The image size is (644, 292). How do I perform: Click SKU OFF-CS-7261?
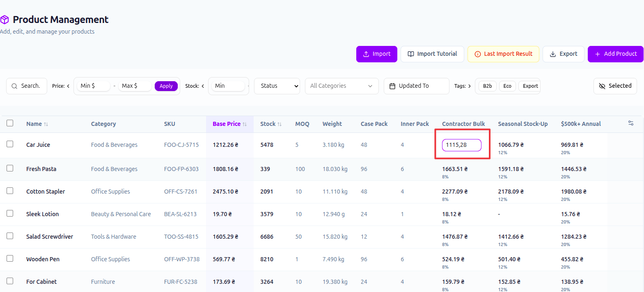point(181,192)
